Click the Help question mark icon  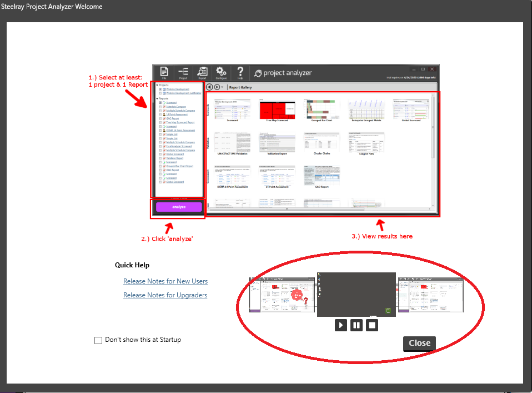point(240,73)
